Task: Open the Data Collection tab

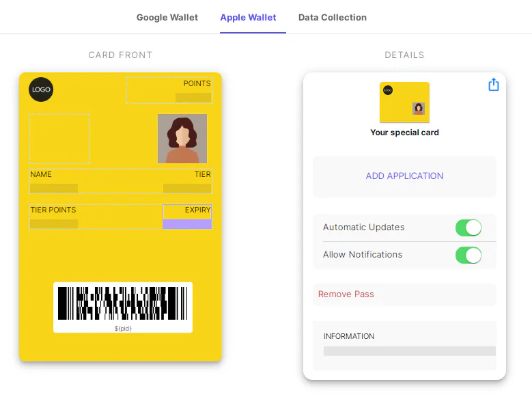Action: point(332,17)
